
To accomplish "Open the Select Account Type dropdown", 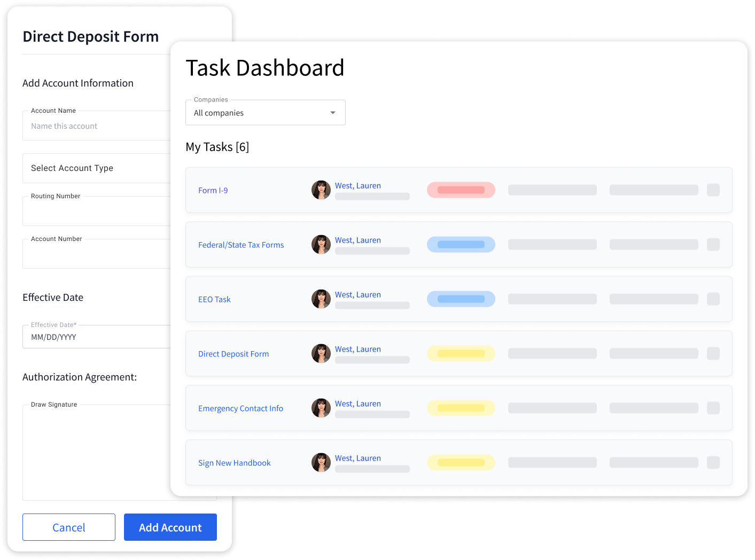I will click(96, 168).
